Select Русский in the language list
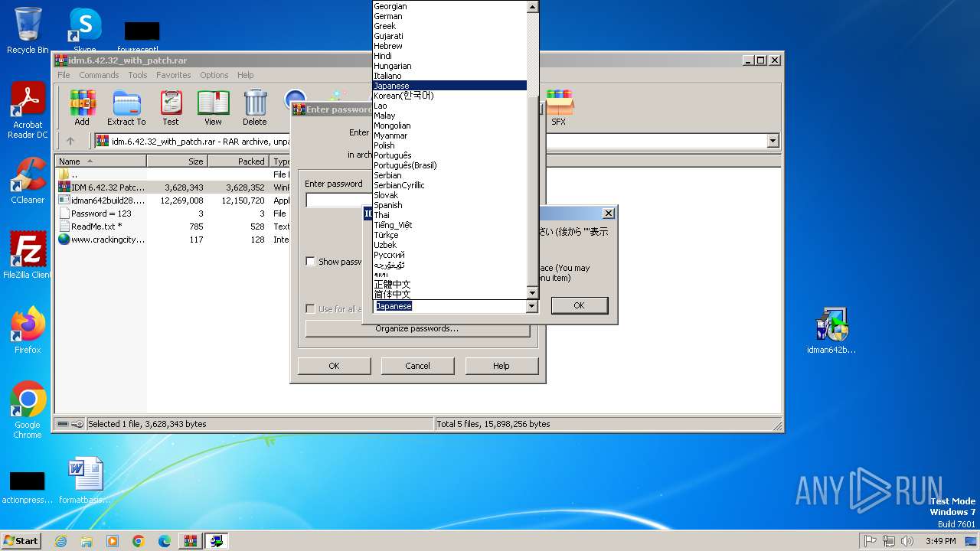 (x=449, y=255)
